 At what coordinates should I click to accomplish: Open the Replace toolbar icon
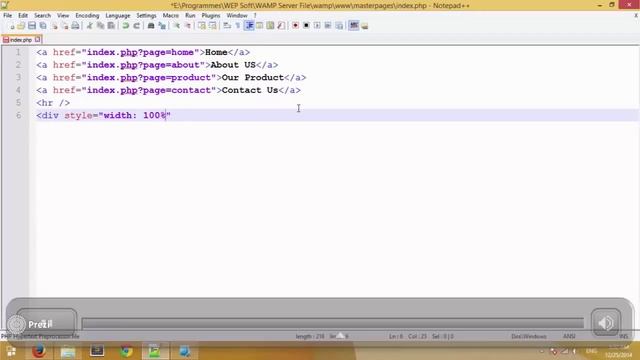[162, 26]
